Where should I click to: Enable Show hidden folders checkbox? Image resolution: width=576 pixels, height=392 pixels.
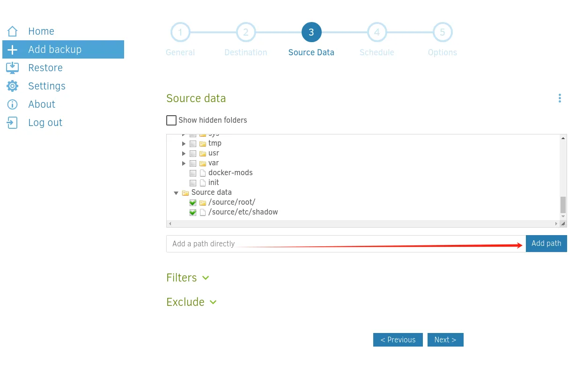(171, 120)
